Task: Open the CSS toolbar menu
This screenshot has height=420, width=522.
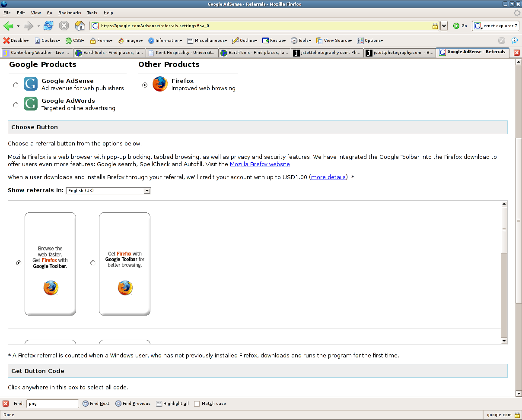Action: pyautogui.click(x=75, y=41)
